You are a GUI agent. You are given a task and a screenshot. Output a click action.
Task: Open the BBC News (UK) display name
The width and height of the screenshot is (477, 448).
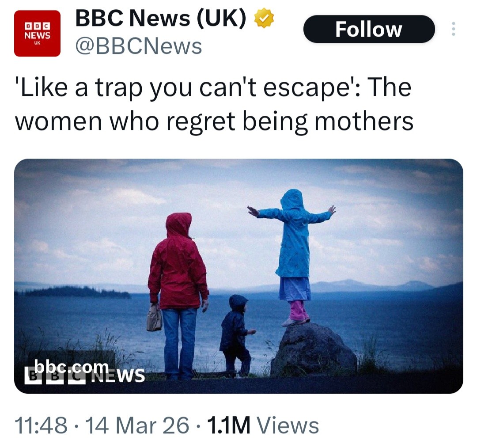pyautogui.click(x=161, y=18)
